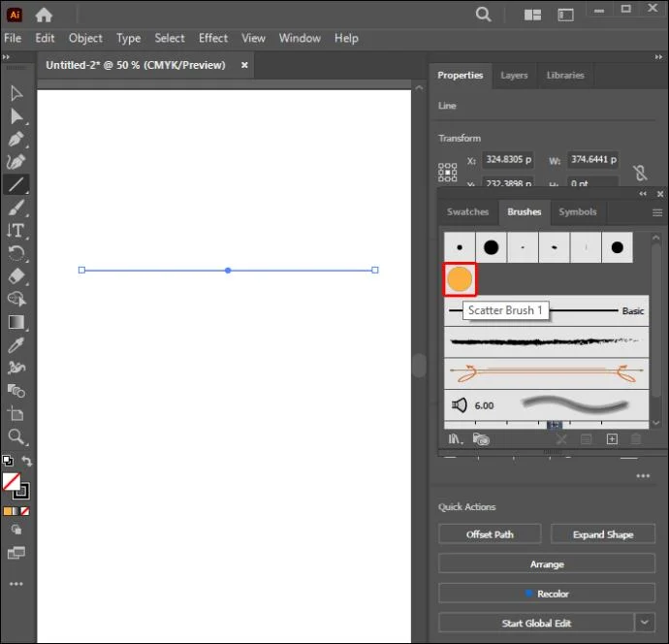Show more Properties options via three dots
This screenshot has width=669, height=644.
(643, 476)
